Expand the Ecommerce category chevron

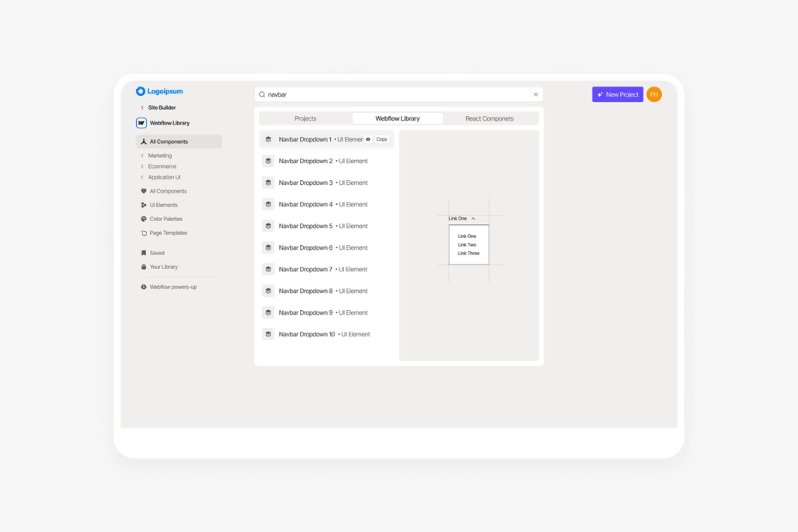tap(142, 166)
